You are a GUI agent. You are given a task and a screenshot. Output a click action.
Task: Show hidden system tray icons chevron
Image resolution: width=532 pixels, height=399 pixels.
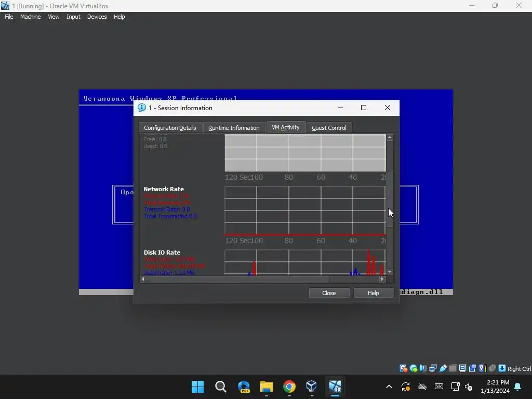coord(389,387)
